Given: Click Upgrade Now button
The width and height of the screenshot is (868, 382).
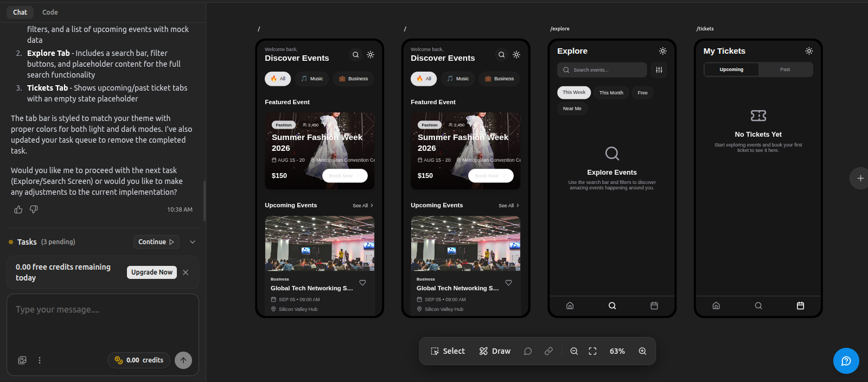Looking at the screenshot, I should [152, 272].
